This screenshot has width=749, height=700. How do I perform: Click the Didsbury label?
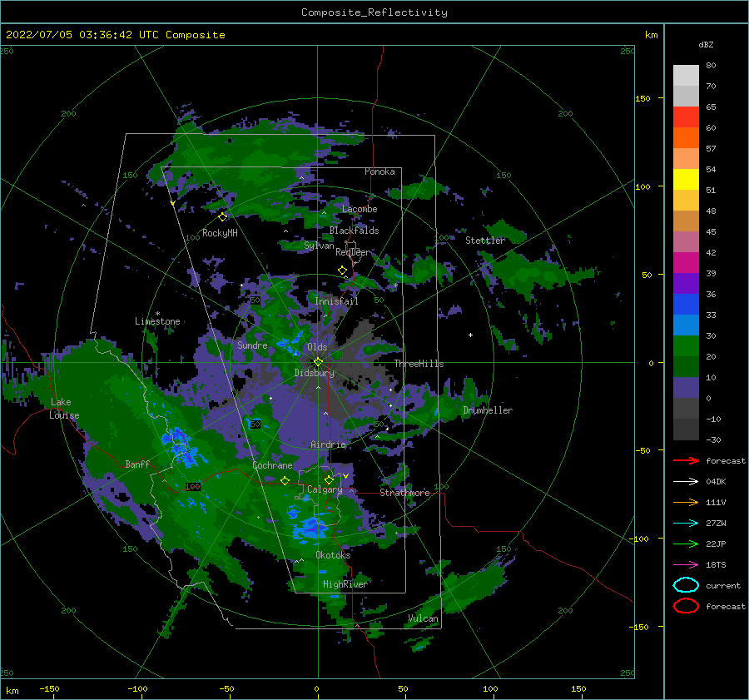(314, 373)
